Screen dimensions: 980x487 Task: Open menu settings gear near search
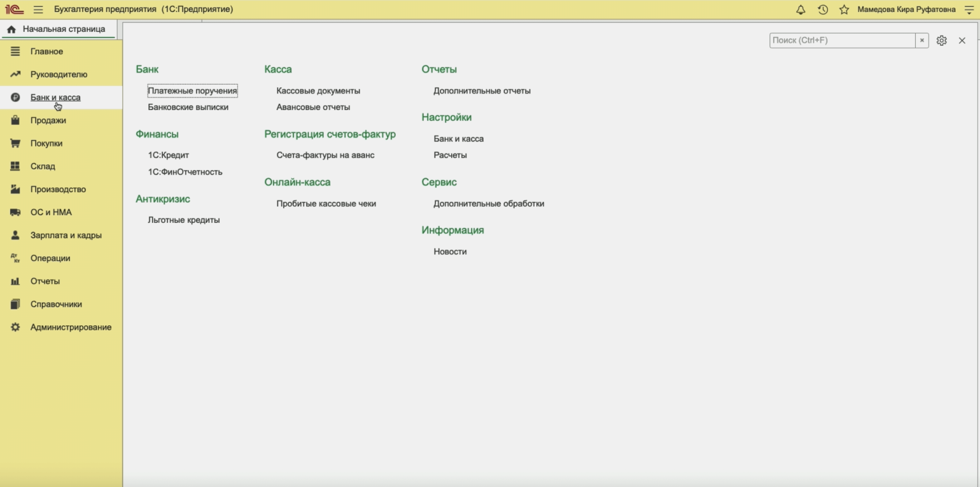(942, 40)
